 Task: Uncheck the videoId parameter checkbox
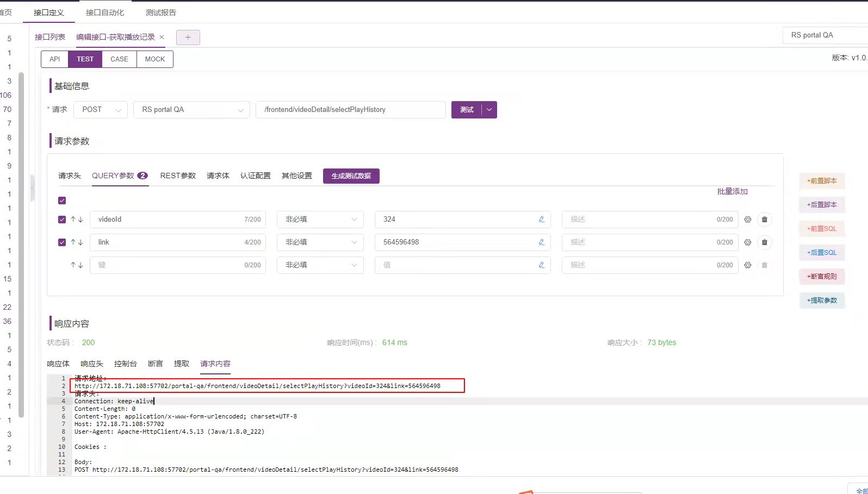point(62,220)
